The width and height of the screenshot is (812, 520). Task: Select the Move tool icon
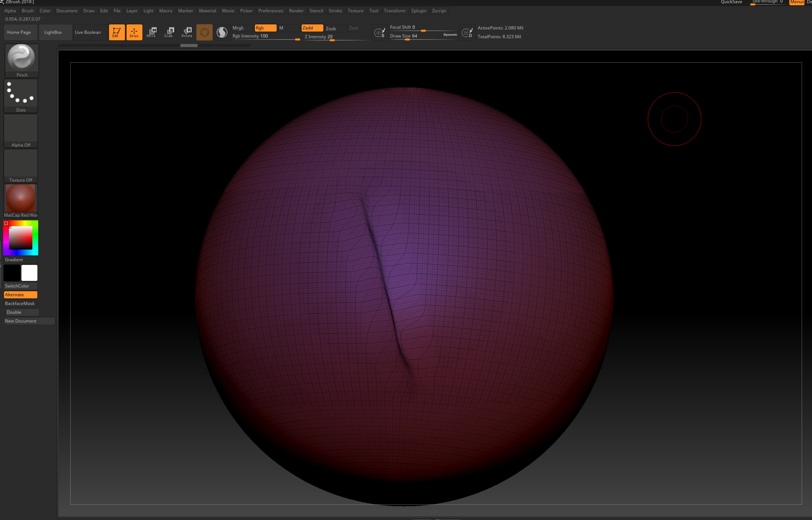pos(151,32)
